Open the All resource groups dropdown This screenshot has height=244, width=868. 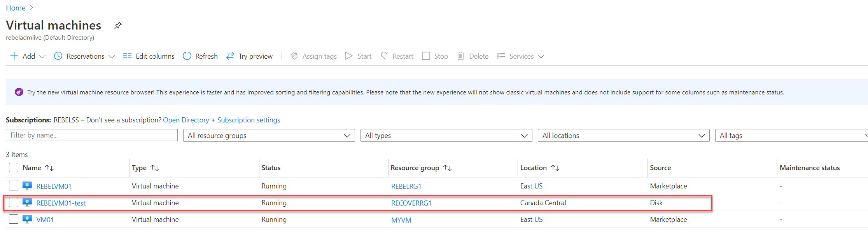269,136
